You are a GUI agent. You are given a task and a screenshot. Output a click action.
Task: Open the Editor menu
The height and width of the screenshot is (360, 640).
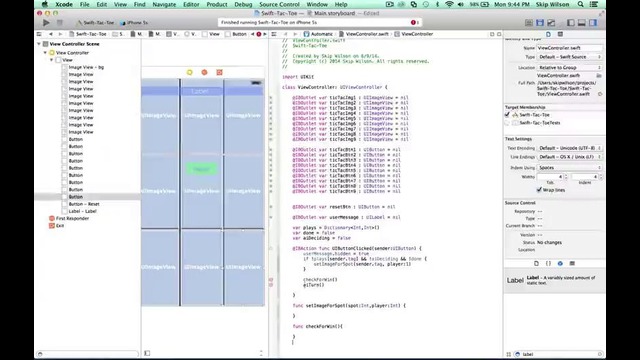(x=191, y=4)
